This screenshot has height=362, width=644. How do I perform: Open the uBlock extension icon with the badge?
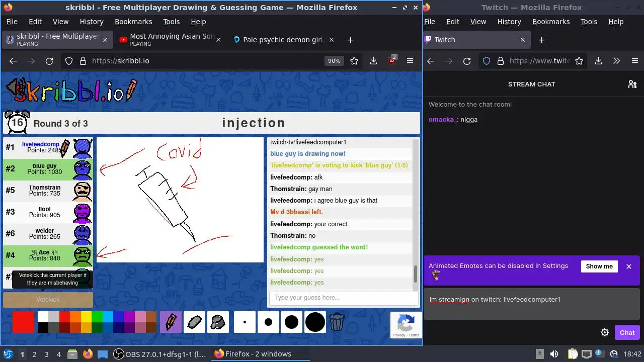pyautogui.click(x=392, y=60)
